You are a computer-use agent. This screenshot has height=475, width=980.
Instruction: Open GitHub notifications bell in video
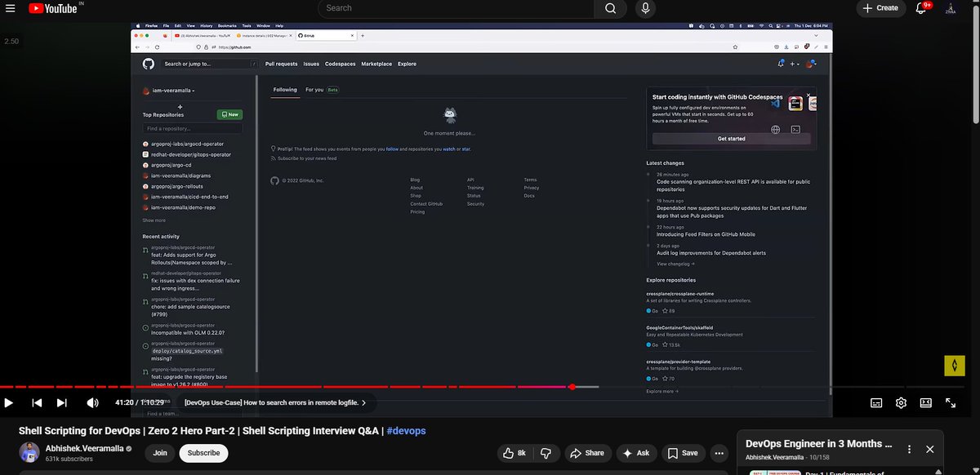click(781, 64)
